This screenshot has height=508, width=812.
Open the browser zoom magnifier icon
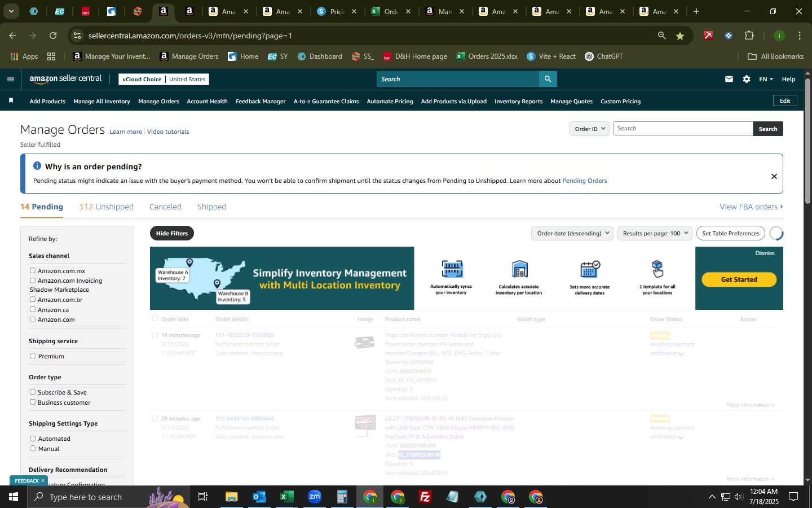click(661, 36)
